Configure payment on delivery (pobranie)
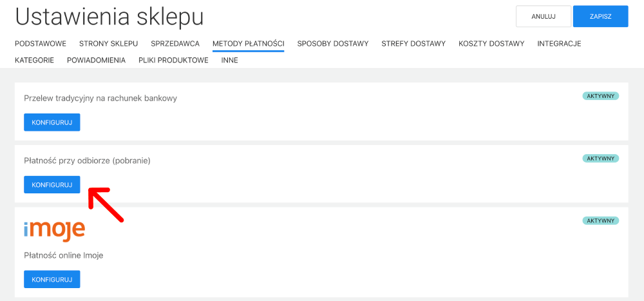The width and height of the screenshot is (644, 301). click(52, 184)
